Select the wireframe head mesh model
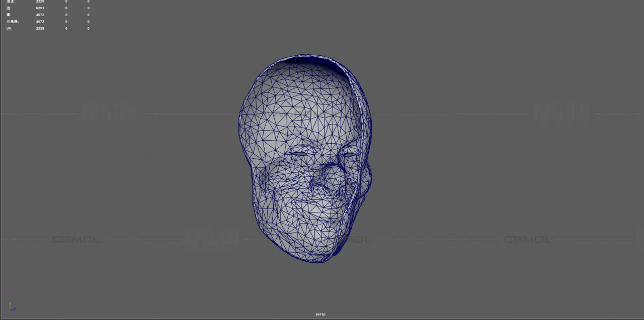 [305, 158]
